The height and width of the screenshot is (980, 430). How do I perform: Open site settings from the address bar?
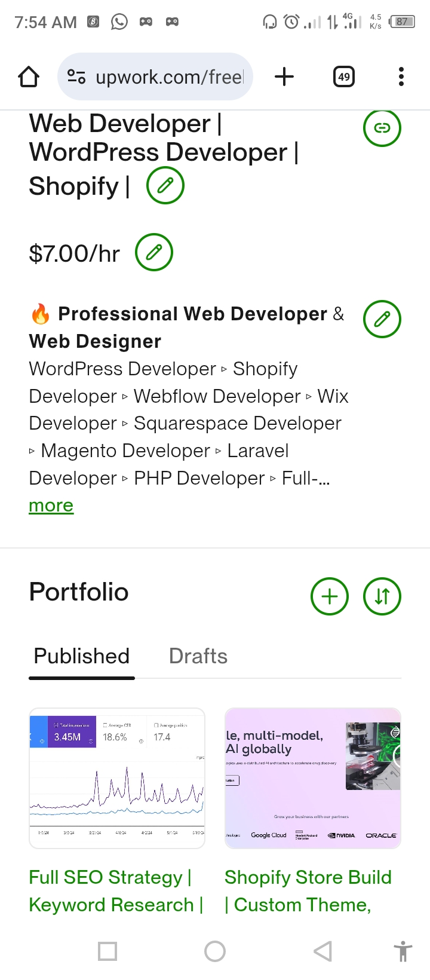click(x=77, y=76)
